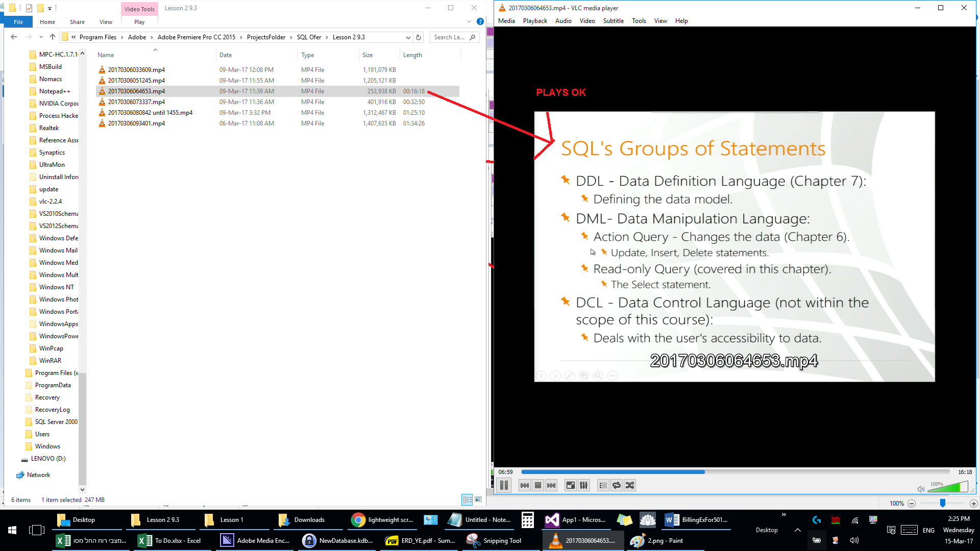Skip to next media in VLC
The height and width of the screenshot is (551, 980).
(x=551, y=485)
